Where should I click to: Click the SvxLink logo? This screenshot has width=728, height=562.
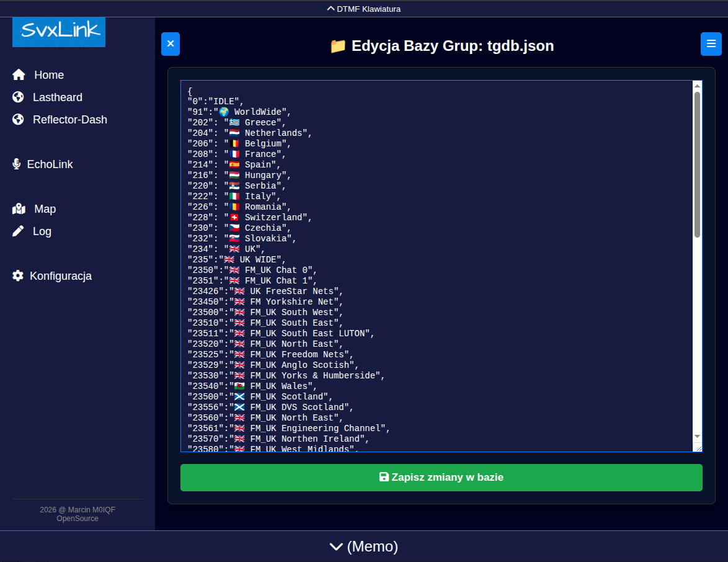click(x=59, y=32)
